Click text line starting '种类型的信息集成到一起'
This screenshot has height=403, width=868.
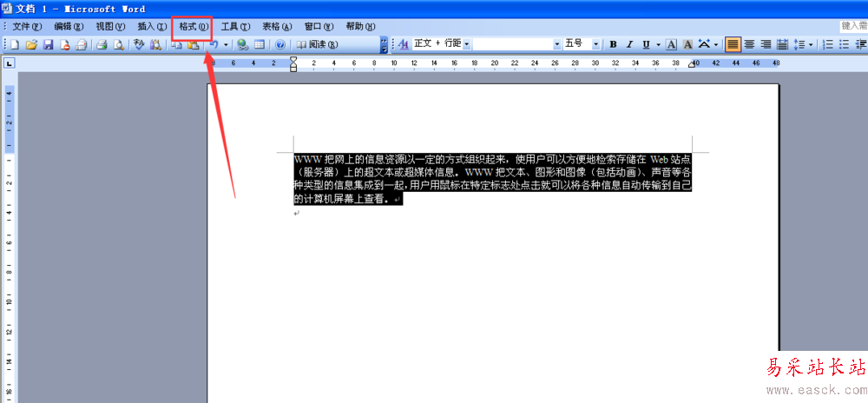pyautogui.click(x=493, y=186)
